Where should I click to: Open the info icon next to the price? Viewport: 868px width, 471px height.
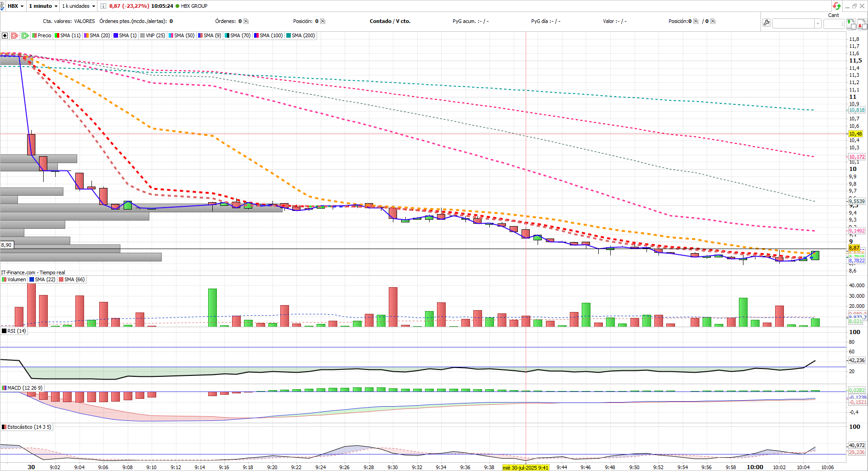(103, 6)
